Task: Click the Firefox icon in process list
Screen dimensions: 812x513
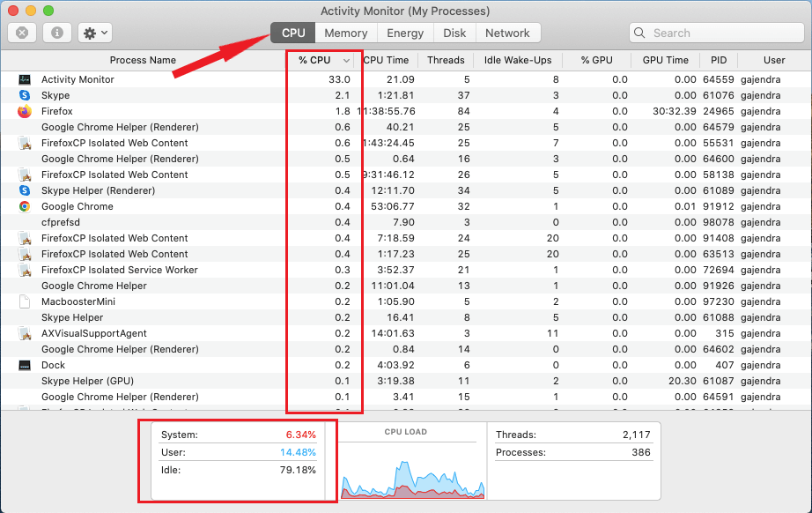Action: click(x=25, y=111)
